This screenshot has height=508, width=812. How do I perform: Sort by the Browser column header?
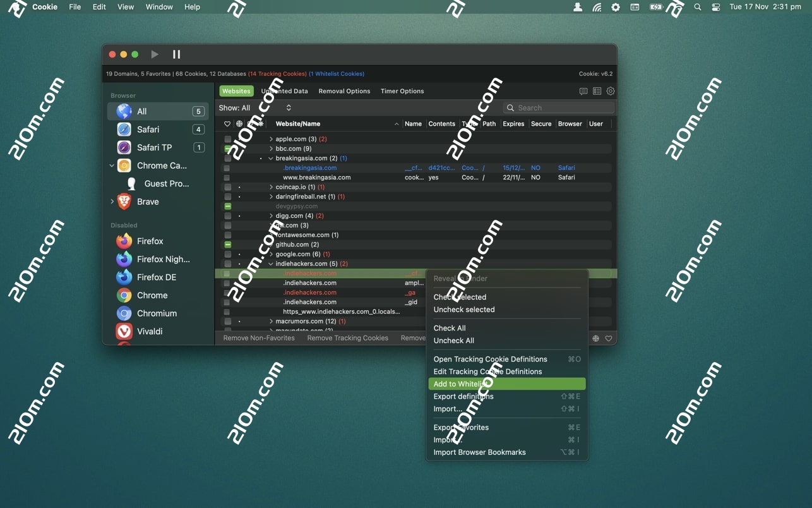tap(570, 124)
